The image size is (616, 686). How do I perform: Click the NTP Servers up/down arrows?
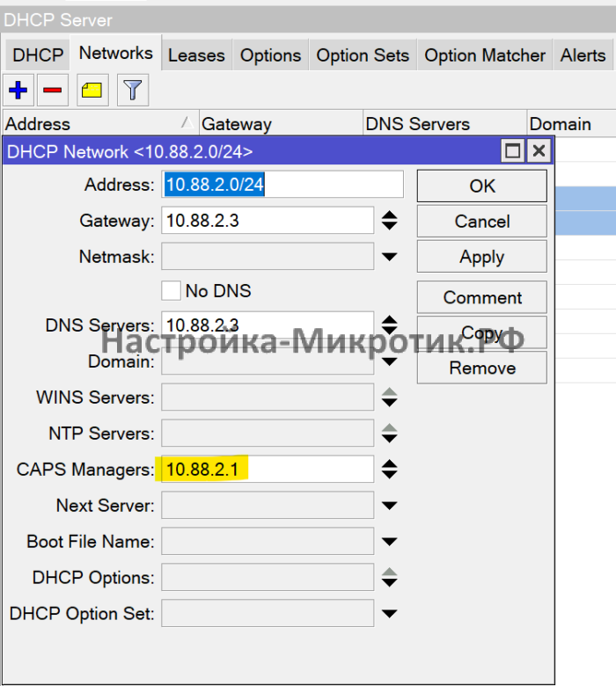(389, 434)
